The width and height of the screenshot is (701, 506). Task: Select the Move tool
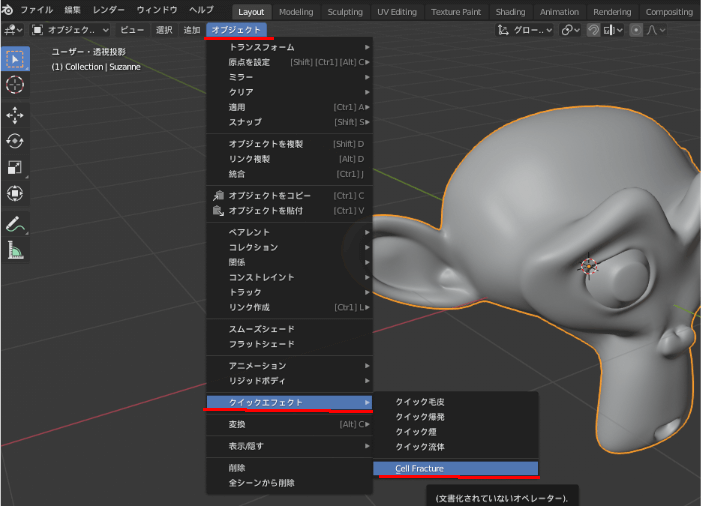coord(15,115)
